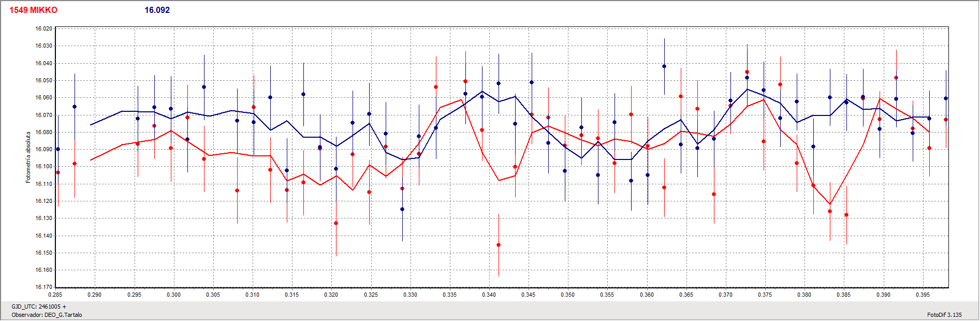Image resolution: width=980 pixels, height=321 pixels.
Task: Click the x-axis tick label 0.285
Action: (55, 295)
